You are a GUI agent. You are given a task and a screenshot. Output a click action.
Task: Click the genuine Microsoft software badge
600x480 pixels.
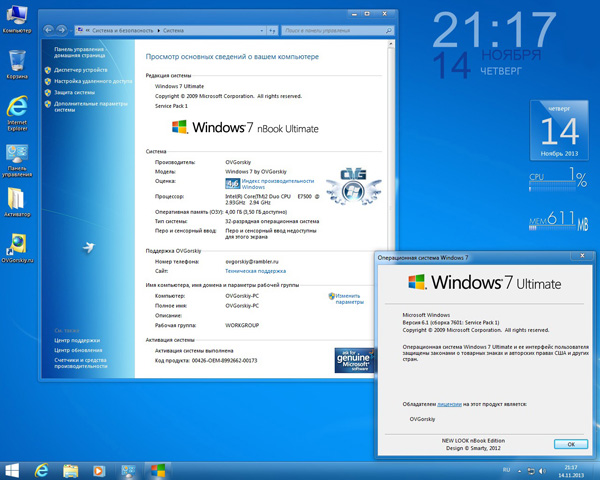pyautogui.click(x=354, y=360)
